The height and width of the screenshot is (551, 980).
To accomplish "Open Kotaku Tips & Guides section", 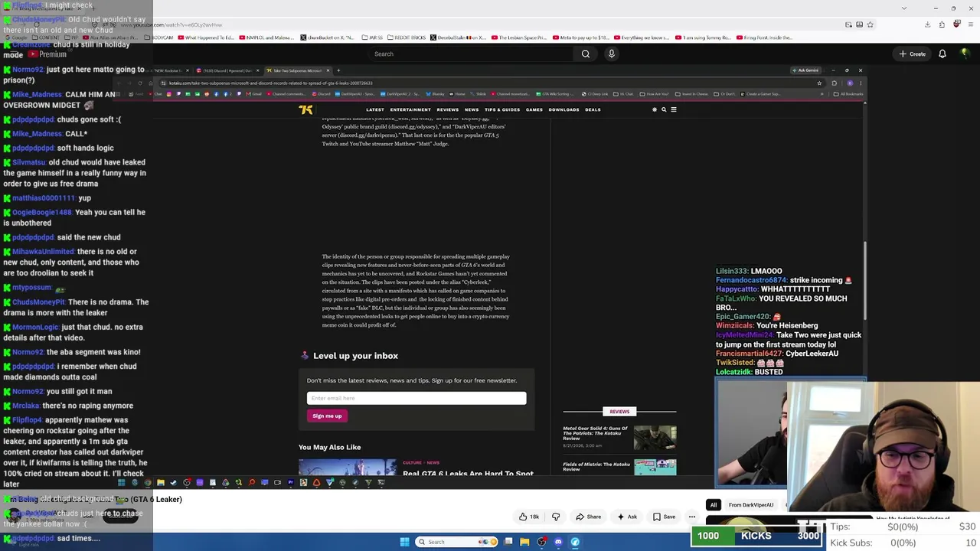I will (502, 109).
